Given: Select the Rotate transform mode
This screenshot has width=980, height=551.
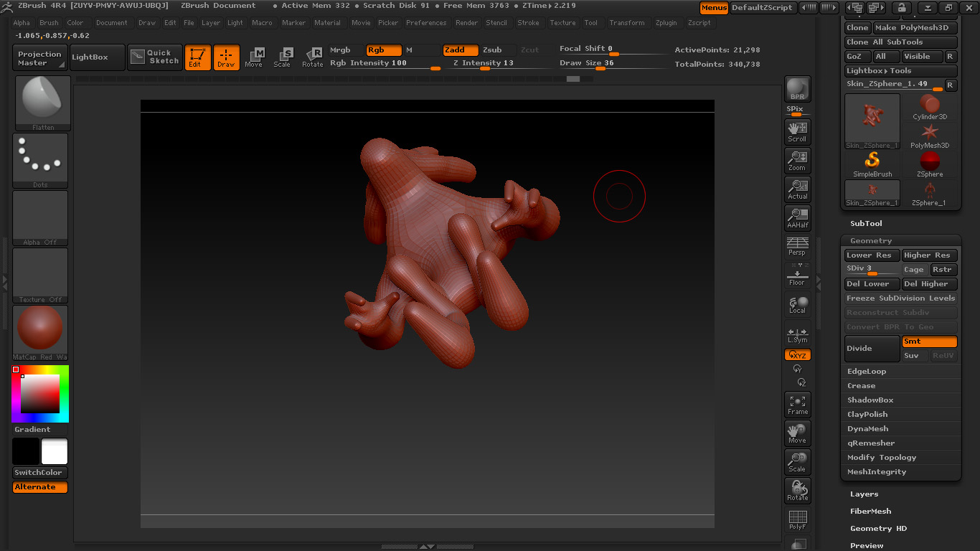Looking at the screenshot, I should point(312,57).
